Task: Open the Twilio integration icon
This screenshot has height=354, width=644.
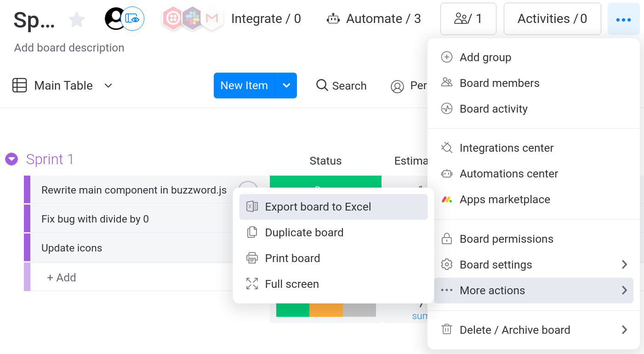Action: tap(173, 18)
